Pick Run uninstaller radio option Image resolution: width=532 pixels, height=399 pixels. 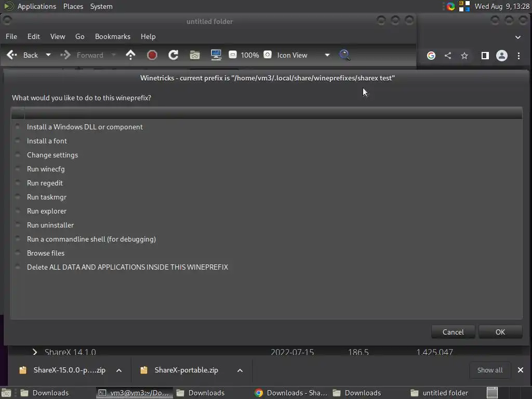[x=18, y=224]
